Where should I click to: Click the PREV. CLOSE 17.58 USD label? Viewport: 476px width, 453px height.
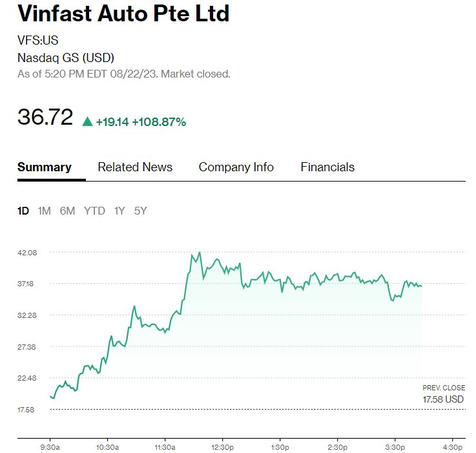click(444, 394)
